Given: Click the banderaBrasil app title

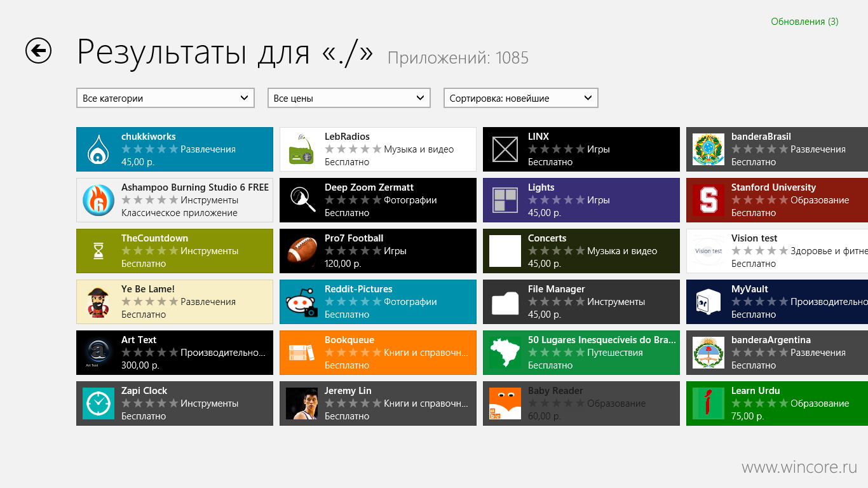Looking at the screenshot, I should [761, 137].
